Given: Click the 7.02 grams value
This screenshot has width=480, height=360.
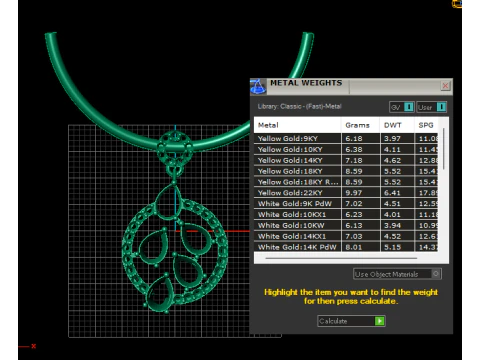Looking at the screenshot, I should pyautogui.click(x=354, y=204).
